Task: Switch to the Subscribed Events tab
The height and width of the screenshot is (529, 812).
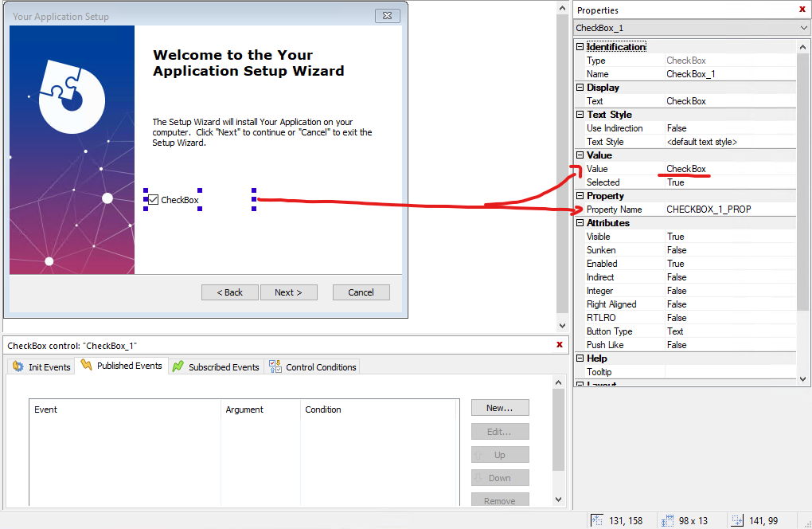Action: [x=215, y=366]
